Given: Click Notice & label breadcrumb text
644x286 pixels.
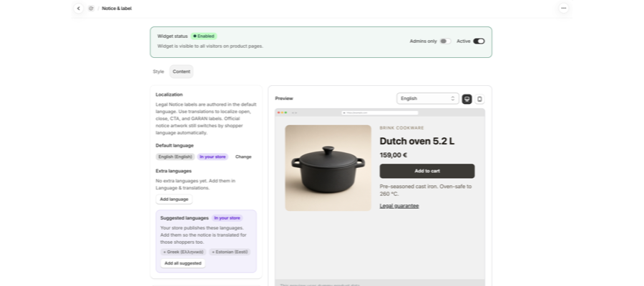Looking at the screenshot, I should point(117,8).
